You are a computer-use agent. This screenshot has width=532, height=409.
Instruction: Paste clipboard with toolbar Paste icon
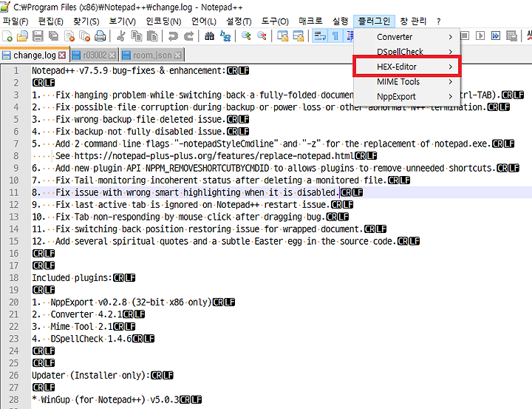pyautogui.click(x=152, y=36)
